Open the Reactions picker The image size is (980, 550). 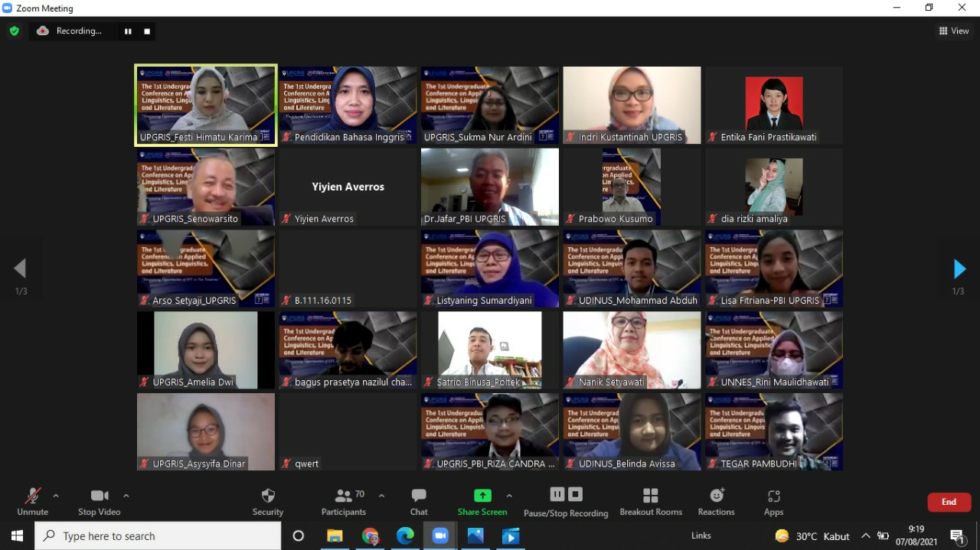click(716, 502)
